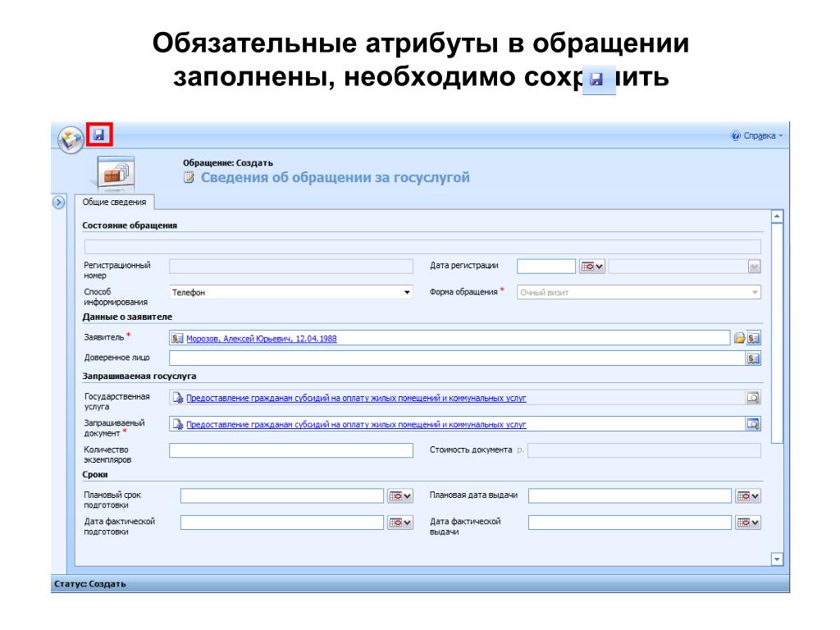840x630 pixels.
Task: Click the Данные о заявителе section header
Action: [127, 317]
